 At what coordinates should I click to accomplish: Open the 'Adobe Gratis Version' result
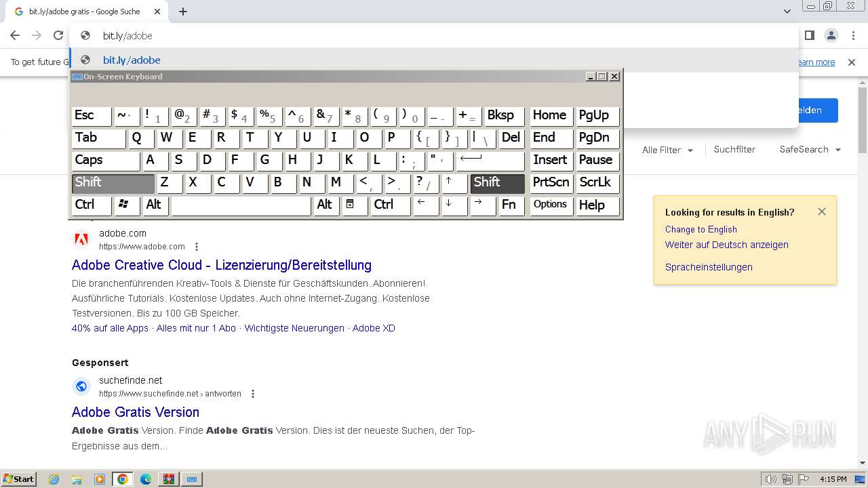pos(136,412)
